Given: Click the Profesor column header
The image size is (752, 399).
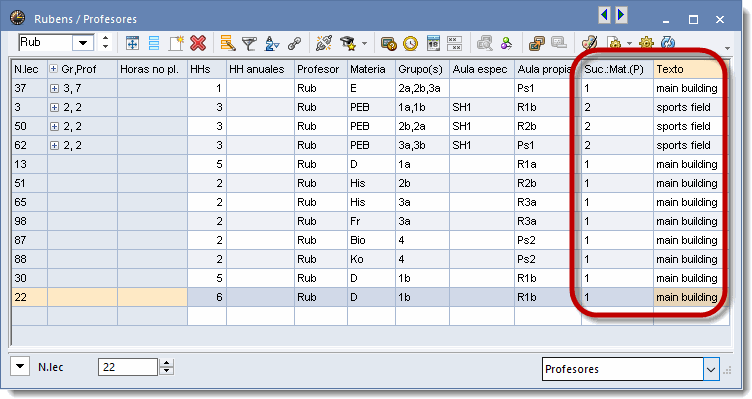Looking at the screenshot, I should pos(321,69).
